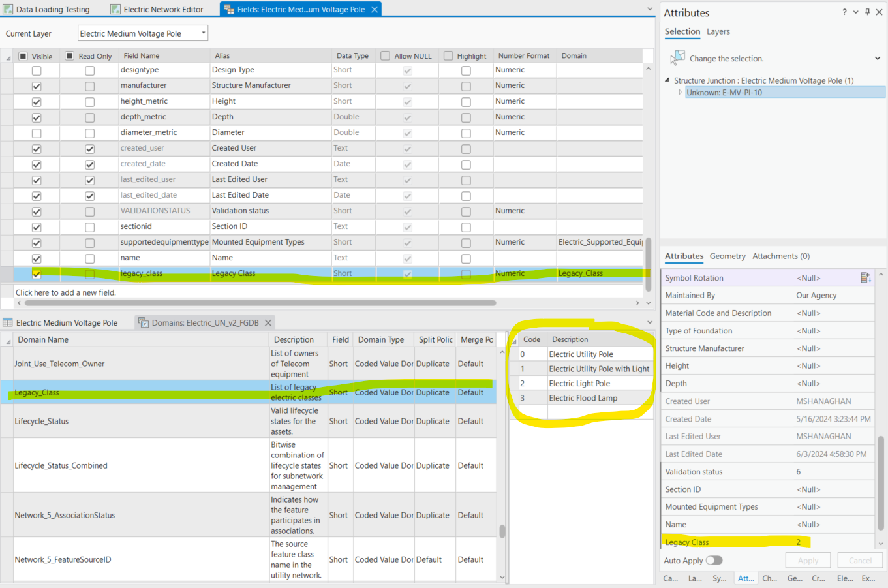Open Attributes pane help question mark

tap(844, 12)
